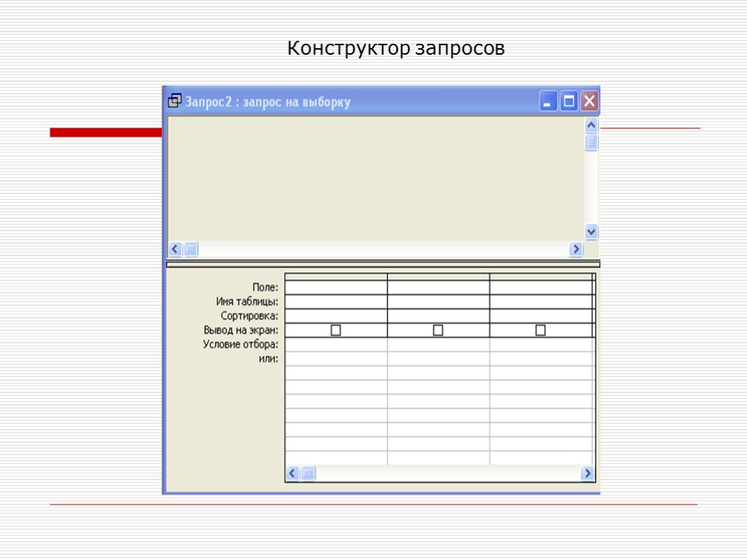Click Условие отбора cell in second column
747x560 pixels.
pyautogui.click(x=438, y=344)
